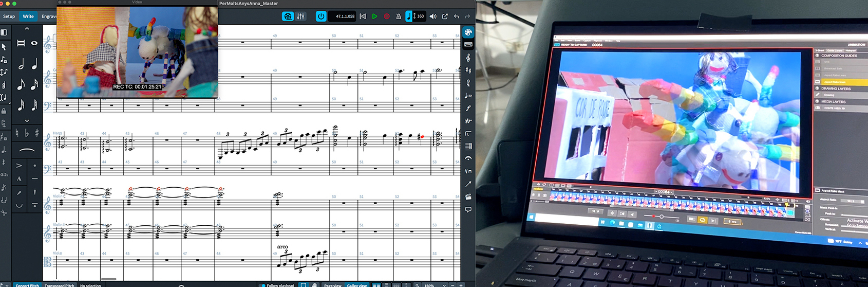Screen dimensions: 868x287
Task: Toggle the Follow playhead switch
Action: click(263, 285)
